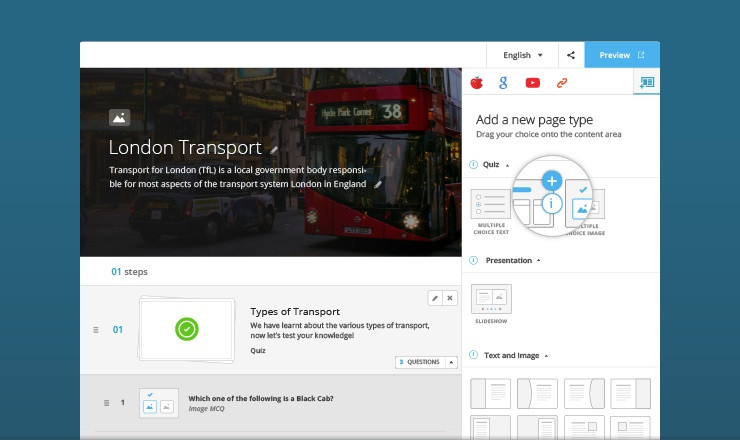
Task: Click the '01 steps' counter text
Action: click(x=129, y=271)
